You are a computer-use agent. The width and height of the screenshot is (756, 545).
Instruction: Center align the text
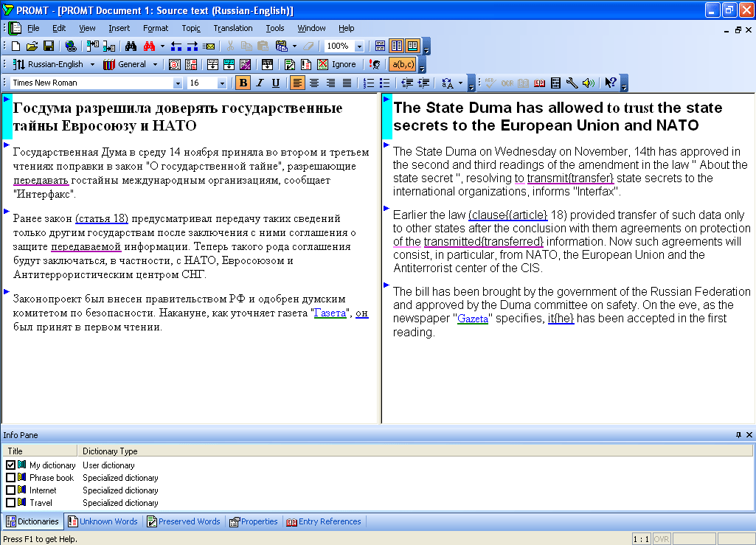coord(314,83)
